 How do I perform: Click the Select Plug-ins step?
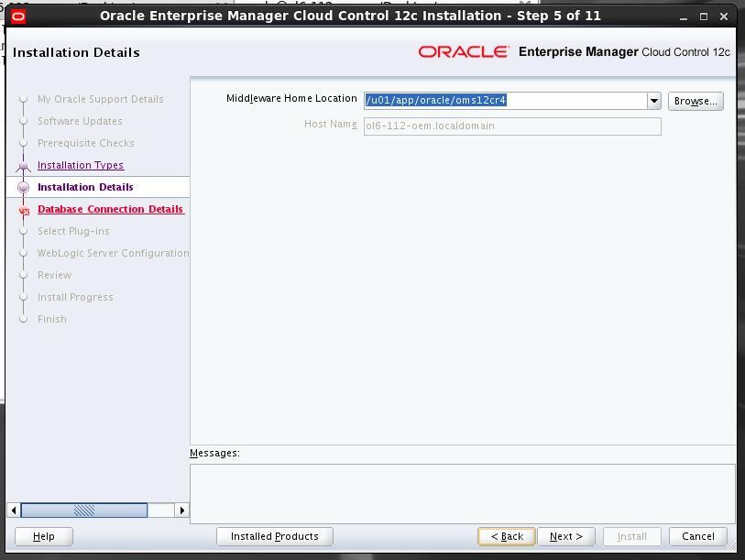(73, 231)
